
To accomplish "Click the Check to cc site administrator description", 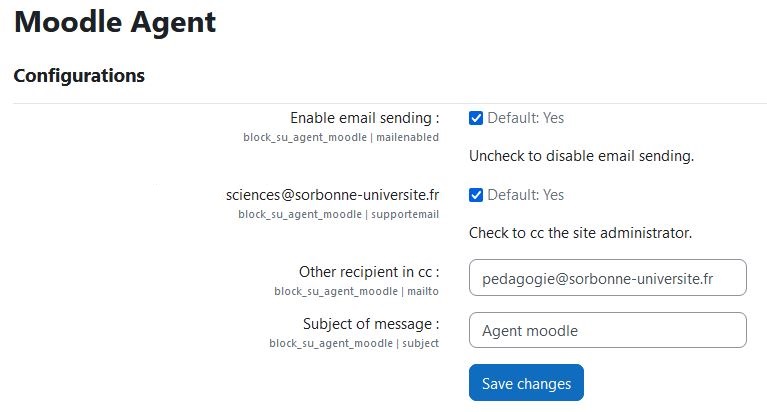I will tap(581, 233).
